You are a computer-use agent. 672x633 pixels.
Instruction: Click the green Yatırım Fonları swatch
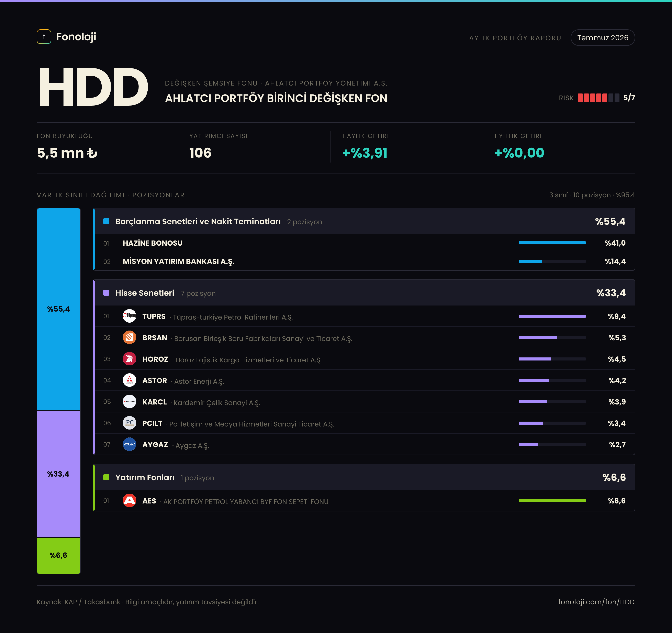tap(106, 477)
